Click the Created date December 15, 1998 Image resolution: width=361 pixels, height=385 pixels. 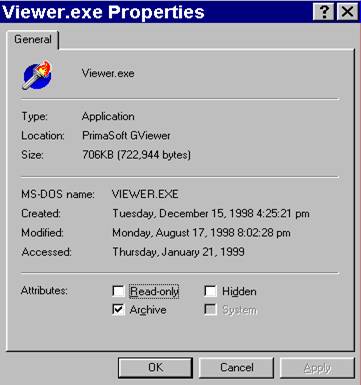(x=211, y=214)
